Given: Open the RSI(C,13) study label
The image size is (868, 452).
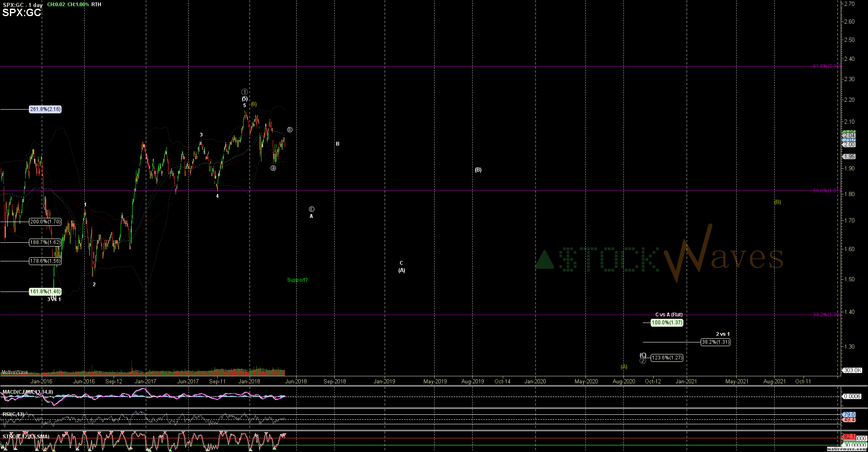Looking at the screenshot, I should [x=13, y=414].
